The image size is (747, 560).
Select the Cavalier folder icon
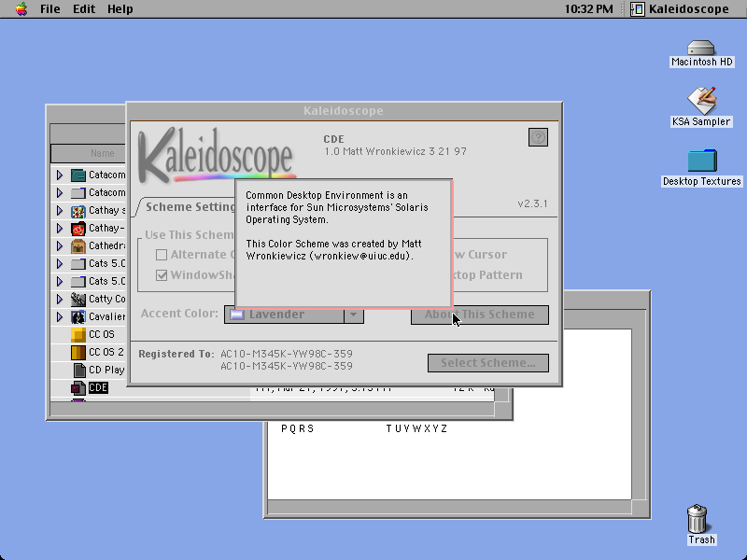78,316
